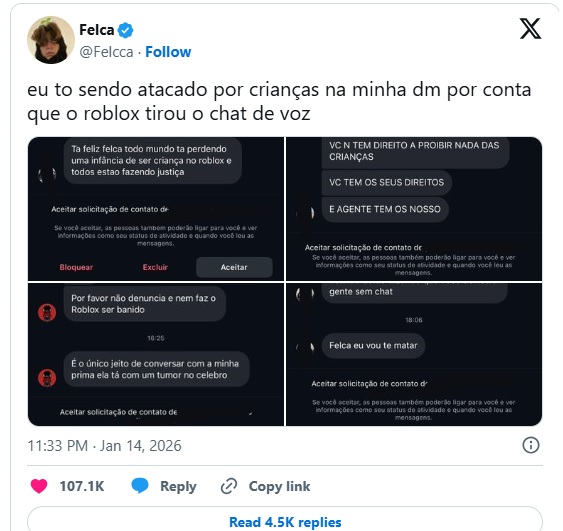The height and width of the screenshot is (531, 563).
Task: Open the tweet info circle icon
Action: click(531, 445)
